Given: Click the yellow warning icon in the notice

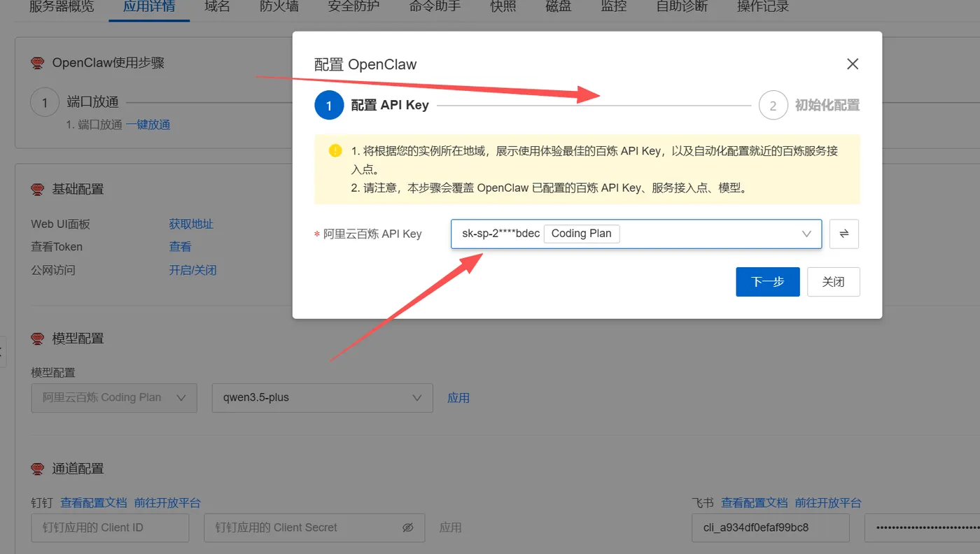Looking at the screenshot, I should click(335, 150).
